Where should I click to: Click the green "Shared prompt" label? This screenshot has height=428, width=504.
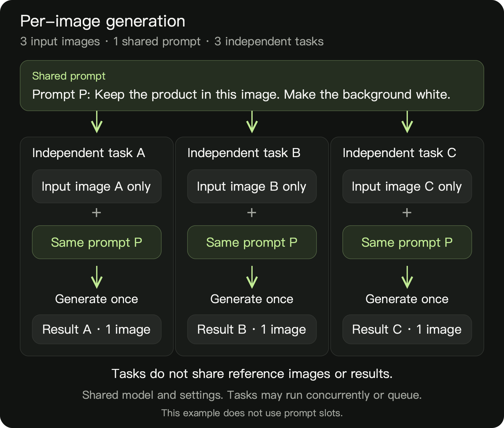click(69, 76)
